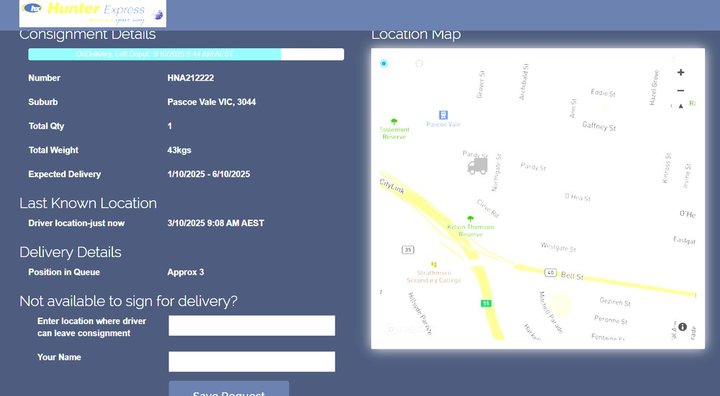Viewport: 720px width, 396px height.
Task: Click the Total Qty label
Action: pyautogui.click(x=46, y=126)
